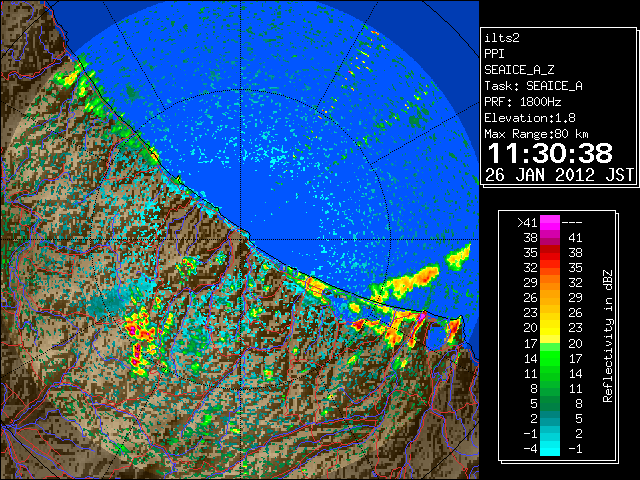Click the 'PPI' scan type label
The height and width of the screenshot is (480, 640).
coord(494,54)
